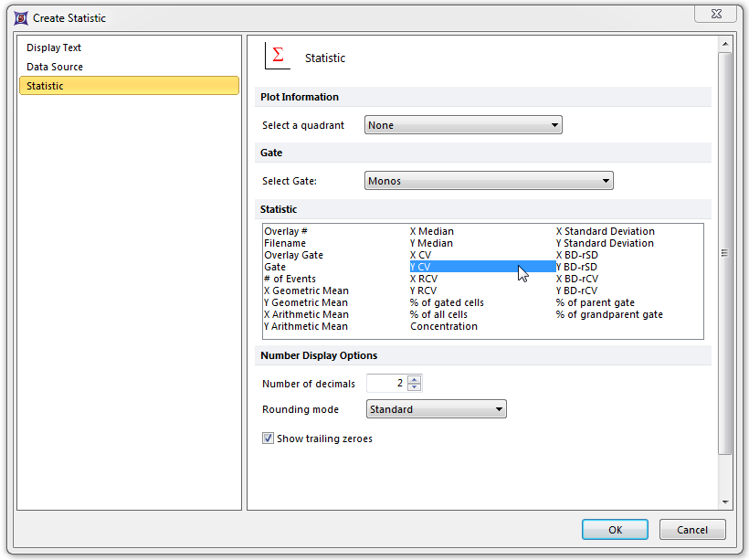Click the app icon in title bar
The width and height of the screenshot is (749, 560).
tap(19, 17)
